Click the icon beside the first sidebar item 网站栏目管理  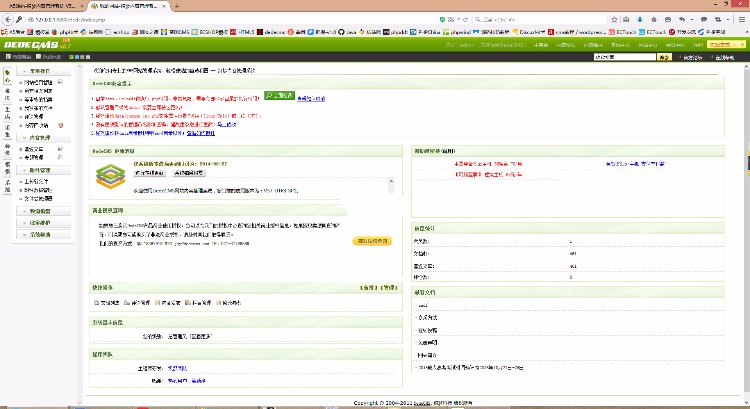60,82
